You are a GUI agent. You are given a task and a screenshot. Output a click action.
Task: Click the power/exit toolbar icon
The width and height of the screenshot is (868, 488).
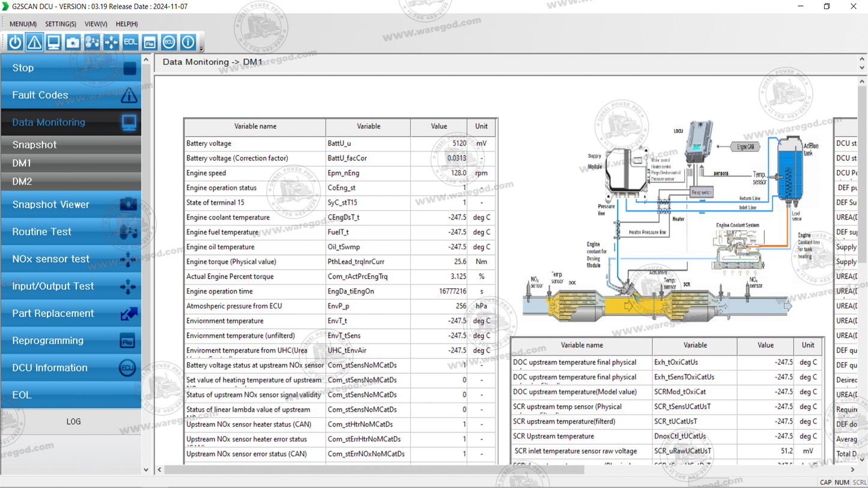pos(15,41)
